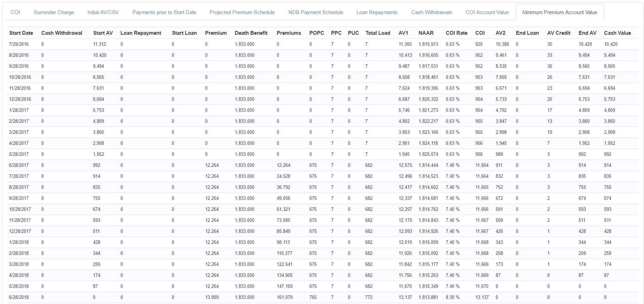Click the Death Benefit column header
This screenshot has height=304, width=644.
click(x=251, y=33)
